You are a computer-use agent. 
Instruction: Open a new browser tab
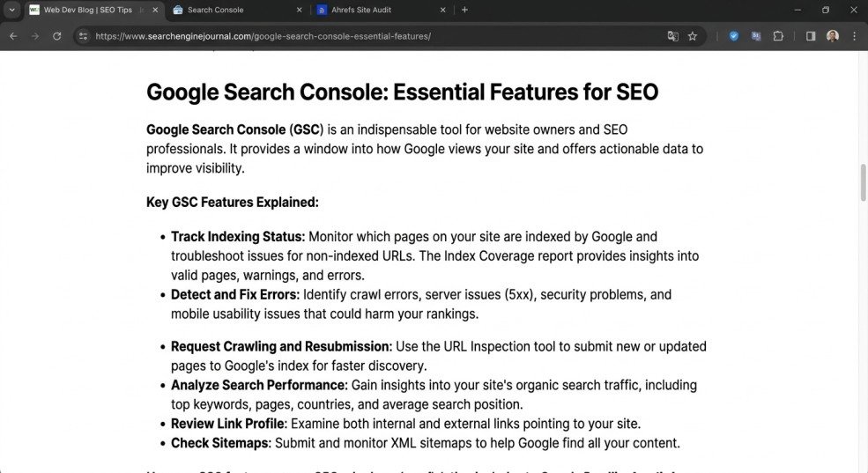pyautogui.click(x=465, y=10)
